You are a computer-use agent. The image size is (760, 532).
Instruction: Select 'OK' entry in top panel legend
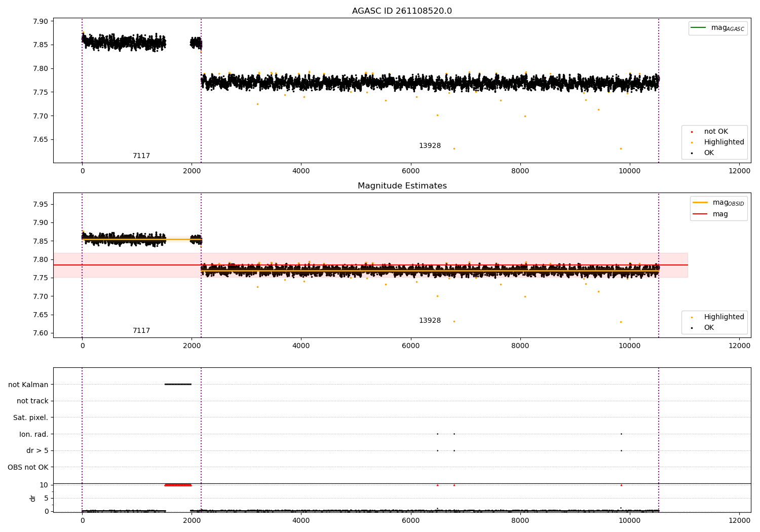709,153
